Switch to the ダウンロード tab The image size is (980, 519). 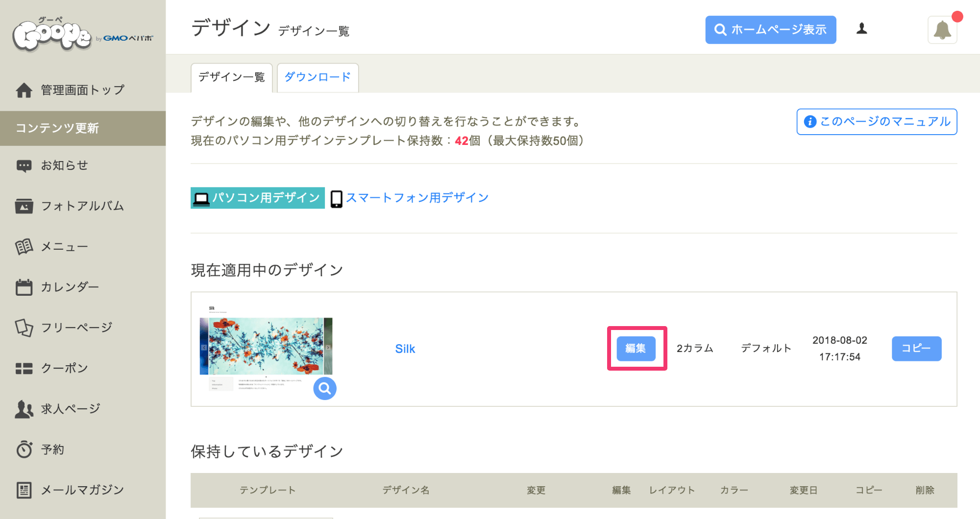(318, 77)
